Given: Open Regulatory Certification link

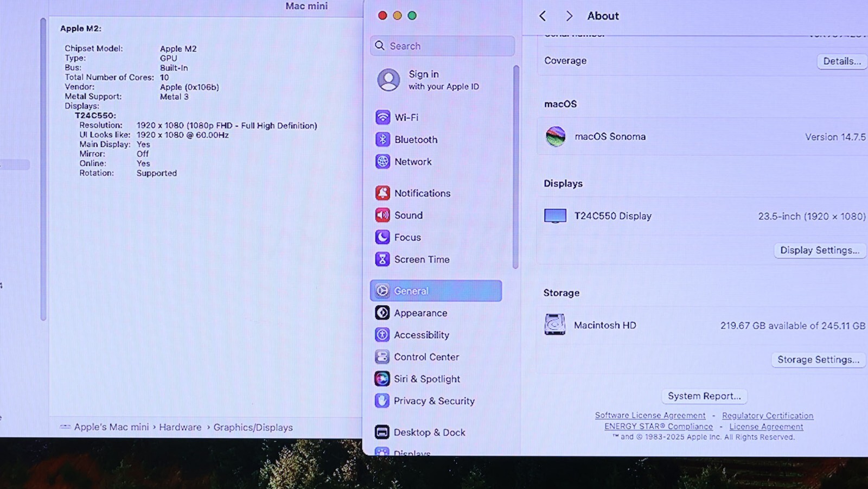Looking at the screenshot, I should (x=768, y=416).
